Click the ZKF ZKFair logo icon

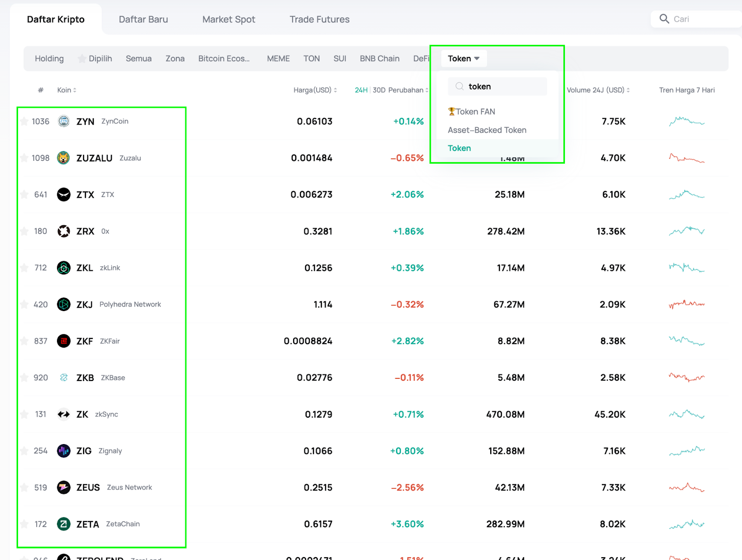click(64, 341)
